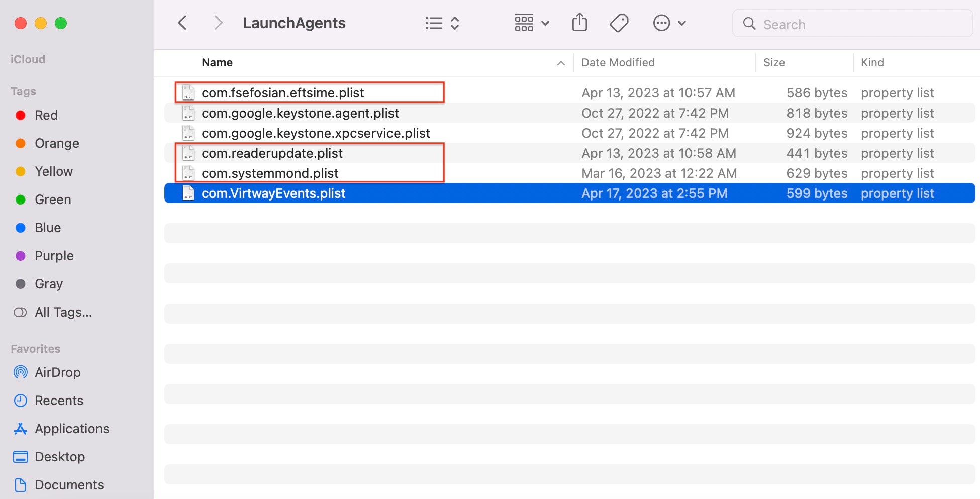Click the com.google.keystone.xpcservice.plist file icon

pyautogui.click(x=188, y=133)
